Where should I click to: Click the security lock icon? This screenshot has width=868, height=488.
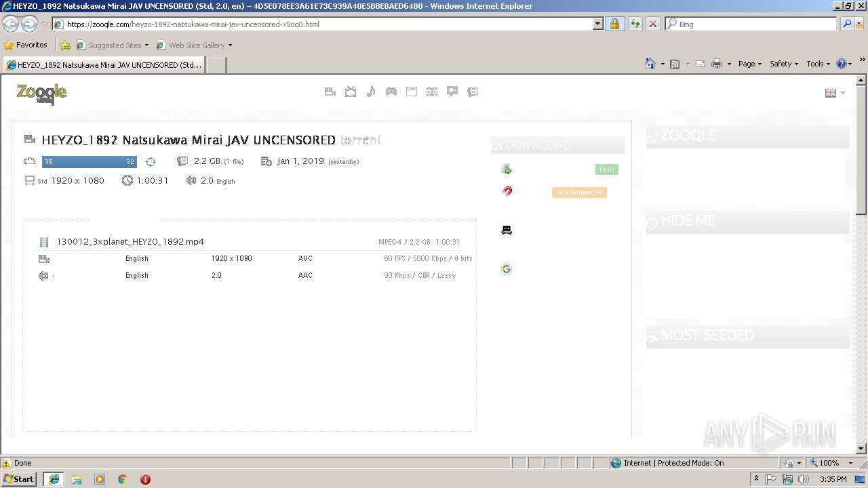[x=614, y=24]
